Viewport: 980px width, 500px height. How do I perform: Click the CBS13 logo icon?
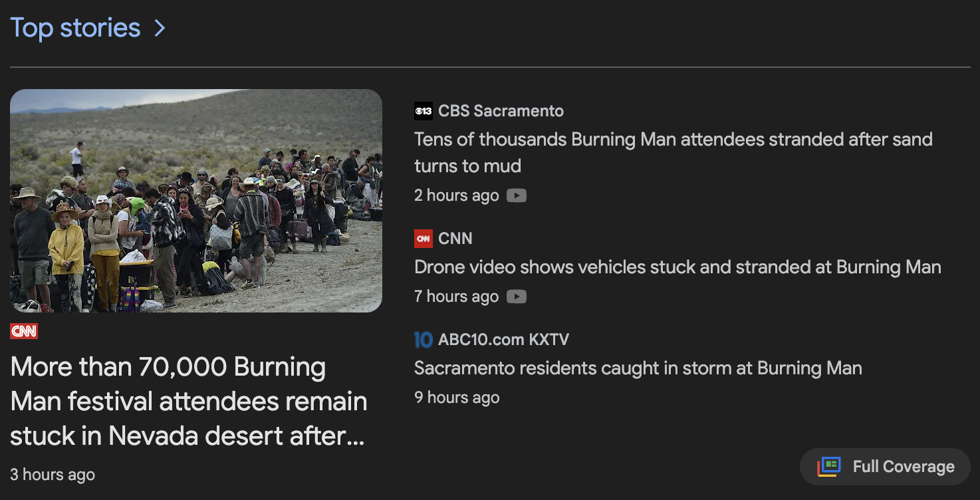(x=423, y=111)
